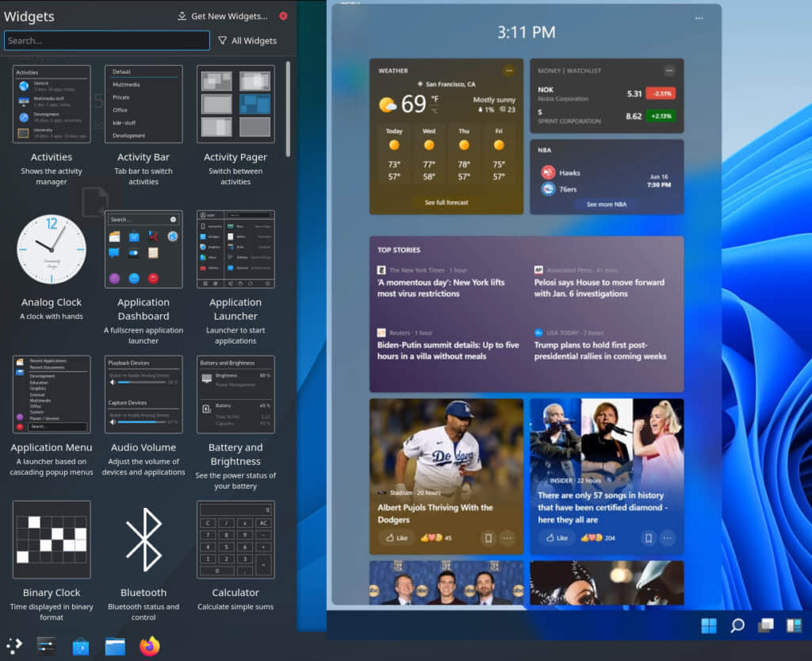Viewport: 812px width, 661px height.
Task: Open Task View on Windows taskbar
Action: (x=766, y=626)
